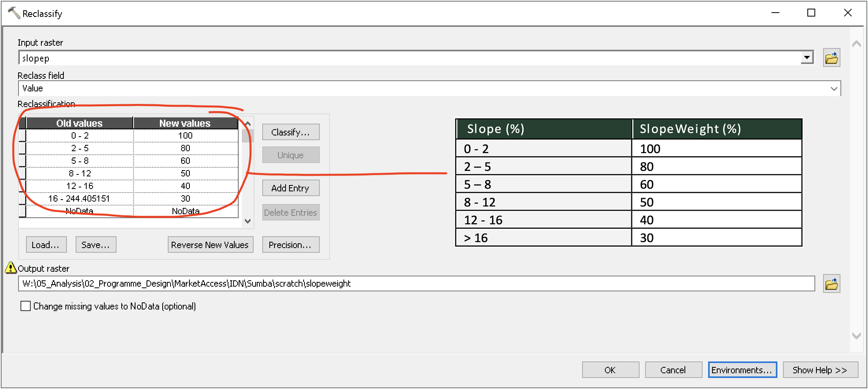The width and height of the screenshot is (868, 389).
Task: Click the warning icon beside Output raster
Action: [11, 268]
